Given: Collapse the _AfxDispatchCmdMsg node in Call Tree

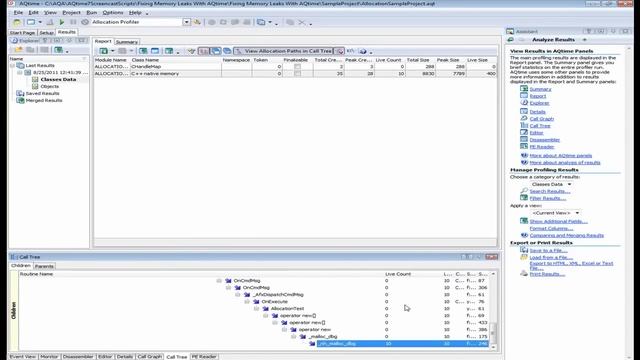Looking at the screenshot, I should point(238,295).
